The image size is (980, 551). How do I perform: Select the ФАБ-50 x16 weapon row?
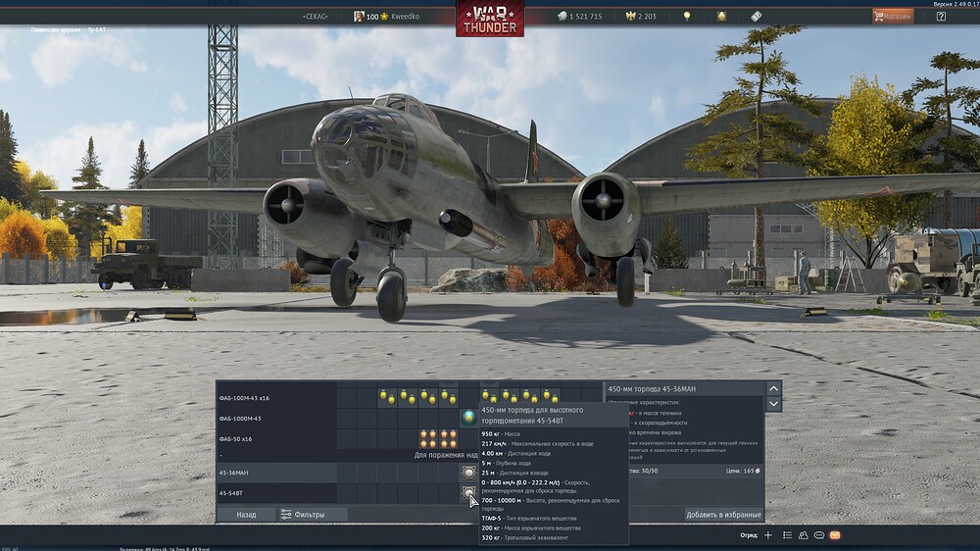click(x=276, y=439)
